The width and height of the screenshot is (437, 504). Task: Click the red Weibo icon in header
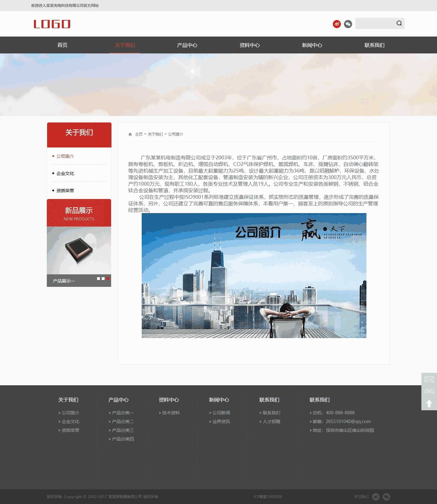(x=336, y=24)
